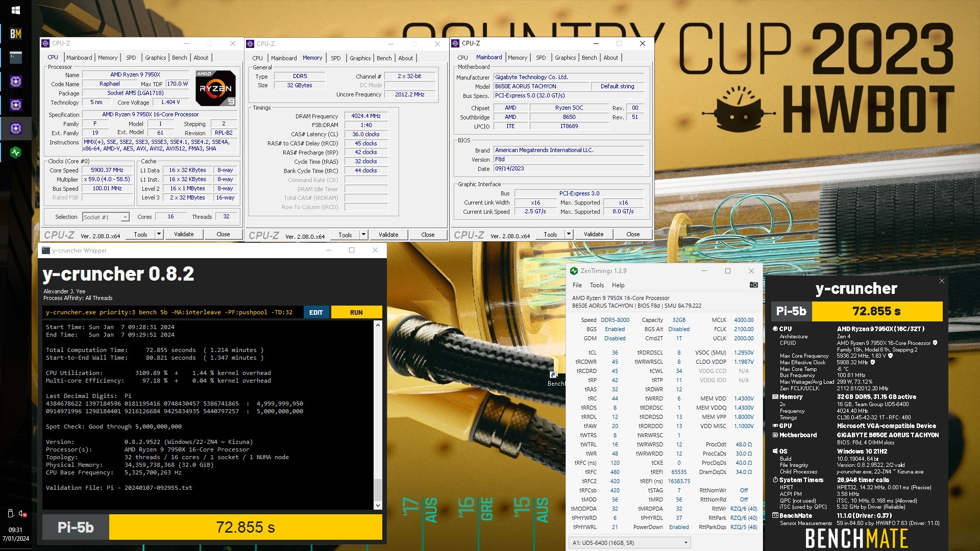Open the A1: UD5-6400 module dropdown

tap(630, 543)
